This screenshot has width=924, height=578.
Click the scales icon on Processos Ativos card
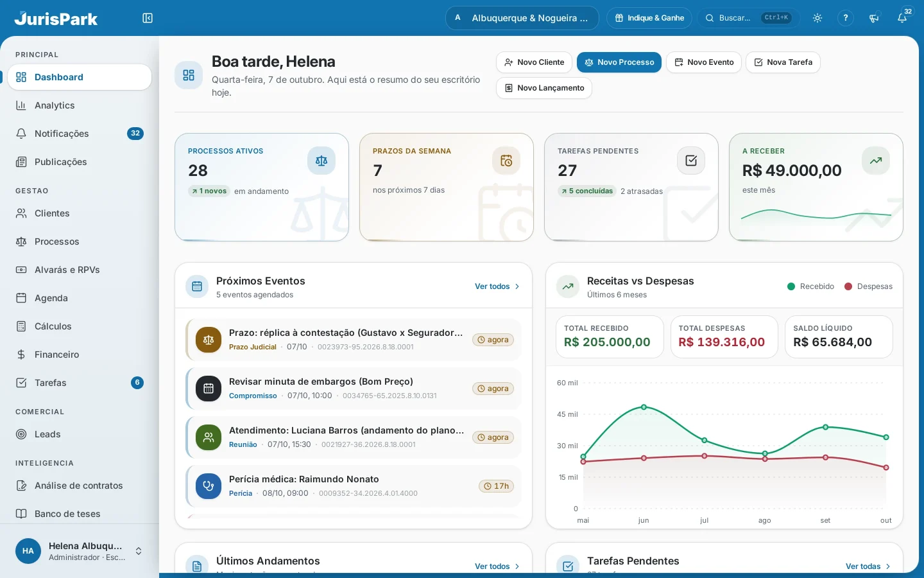(x=321, y=161)
